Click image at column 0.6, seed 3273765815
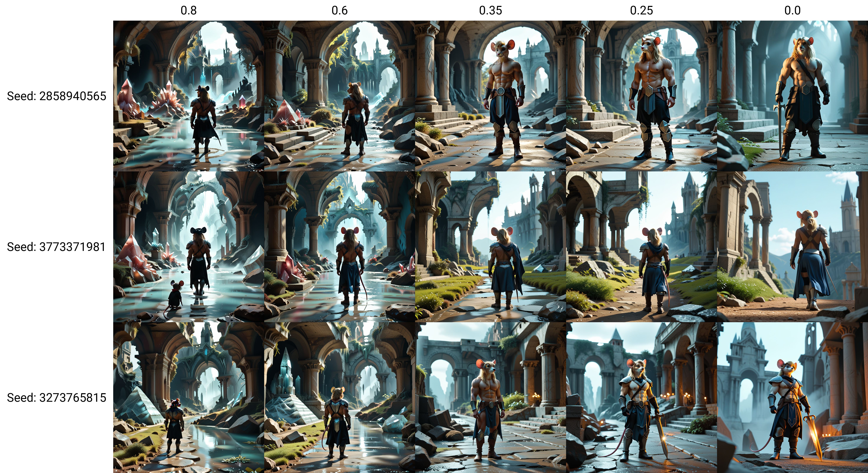 tap(340, 398)
